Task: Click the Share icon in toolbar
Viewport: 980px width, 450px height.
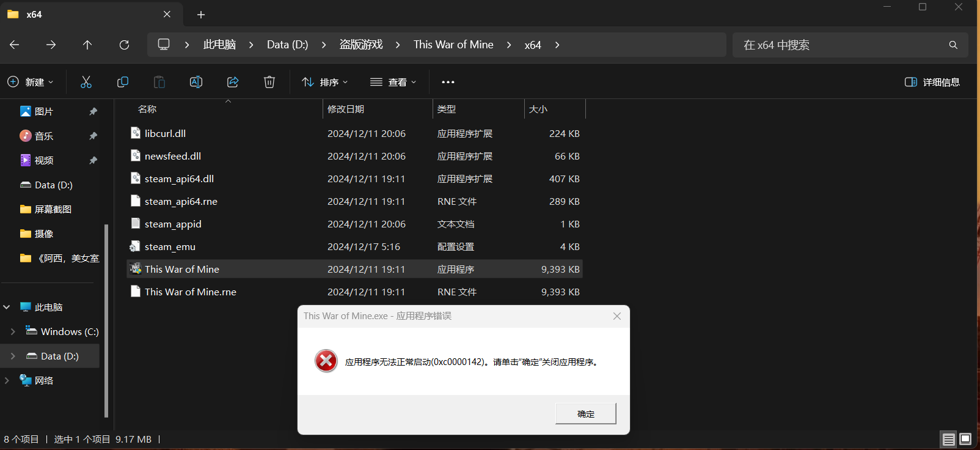Action: pos(233,82)
